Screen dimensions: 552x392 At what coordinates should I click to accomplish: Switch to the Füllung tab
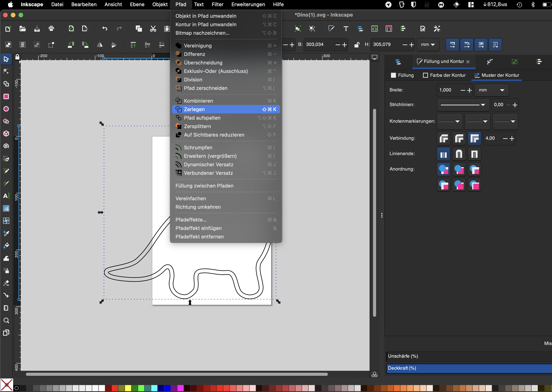[402, 75]
